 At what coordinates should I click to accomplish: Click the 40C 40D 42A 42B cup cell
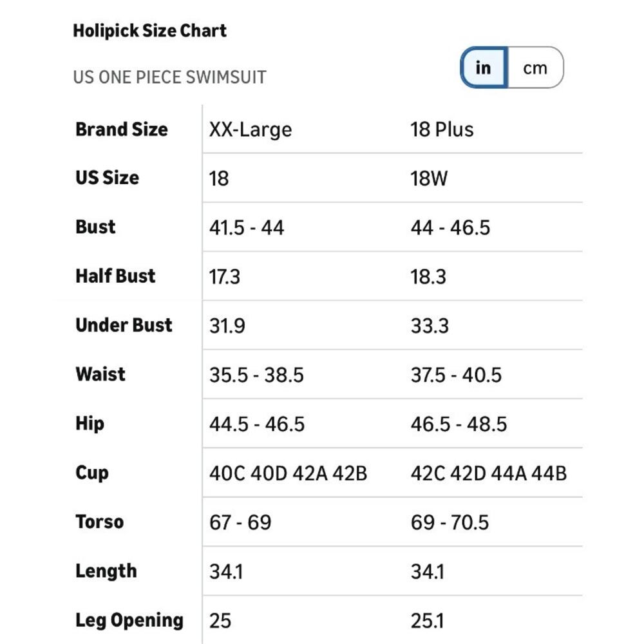289,473
